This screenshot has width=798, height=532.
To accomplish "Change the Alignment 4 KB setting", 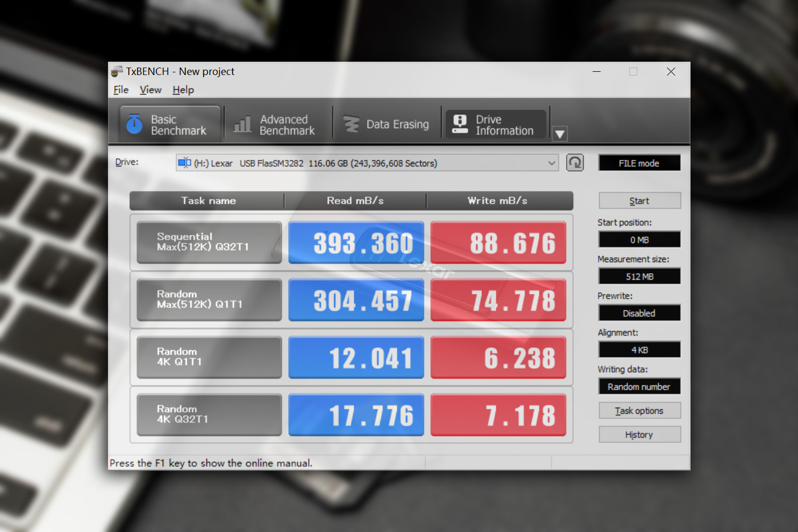I will click(x=639, y=350).
